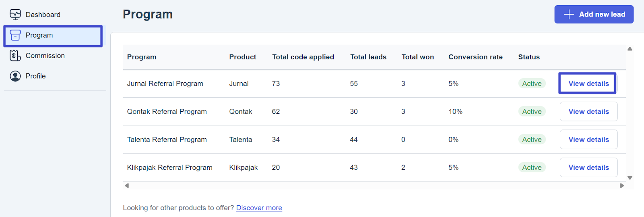Click the Dashboard monitor icon in sidebar

[x=15, y=15]
